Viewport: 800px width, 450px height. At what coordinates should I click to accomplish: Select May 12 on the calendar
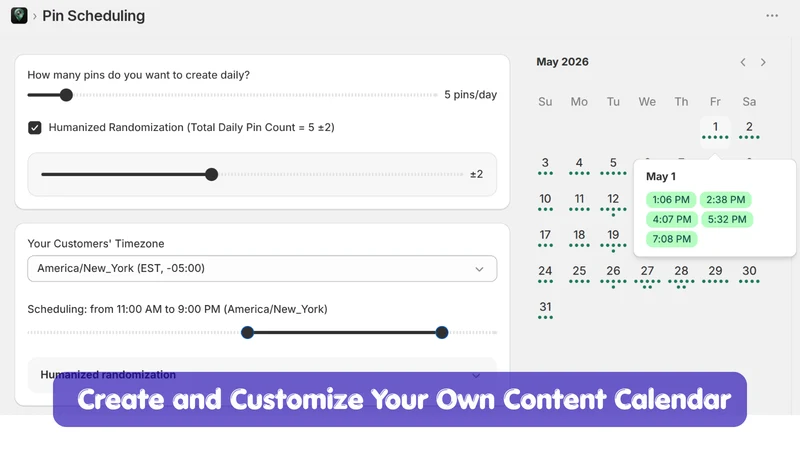pyautogui.click(x=613, y=203)
